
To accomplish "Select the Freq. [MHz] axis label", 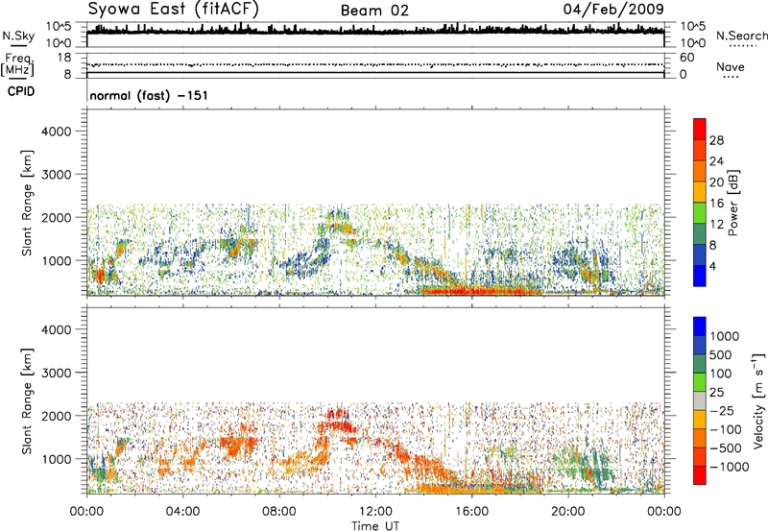I will pos(17,64).
